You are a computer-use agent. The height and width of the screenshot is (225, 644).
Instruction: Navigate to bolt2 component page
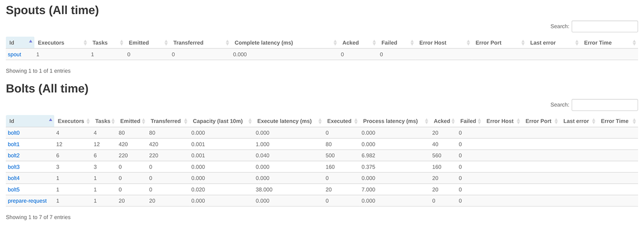click(14, 156)
